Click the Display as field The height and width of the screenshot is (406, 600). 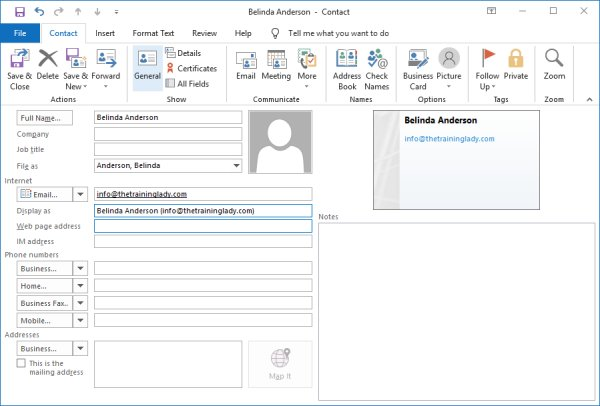point(203,211)
